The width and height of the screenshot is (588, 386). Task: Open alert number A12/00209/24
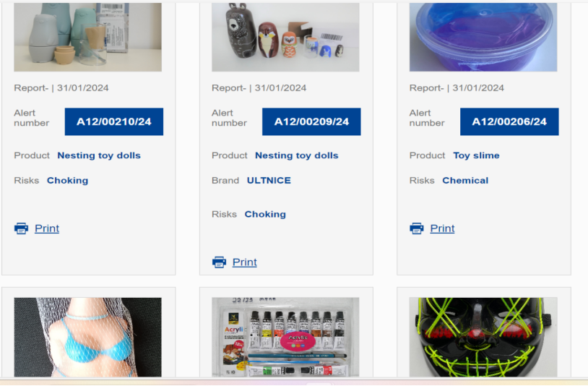click(x=311, y=121)
